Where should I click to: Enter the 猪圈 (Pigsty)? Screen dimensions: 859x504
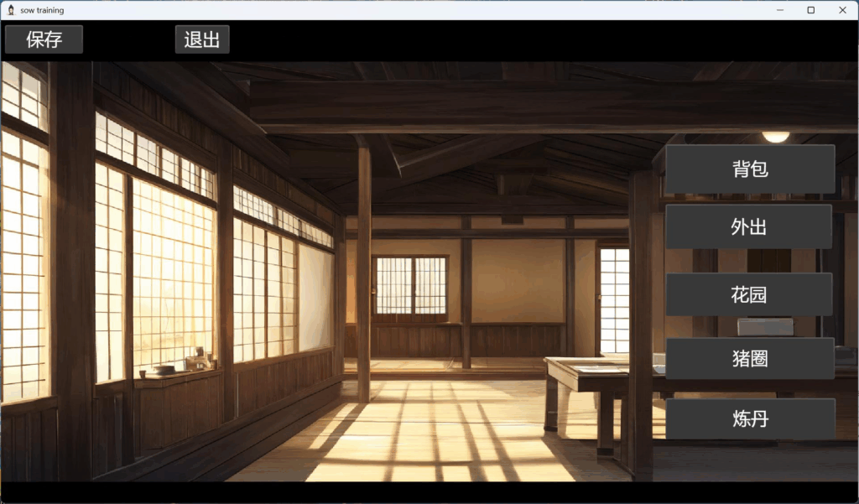(x=749, y=359)
